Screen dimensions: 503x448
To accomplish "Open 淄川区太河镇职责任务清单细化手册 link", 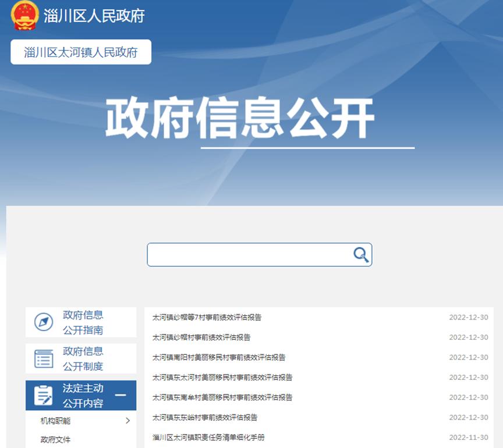I will [x=208, y=438].
